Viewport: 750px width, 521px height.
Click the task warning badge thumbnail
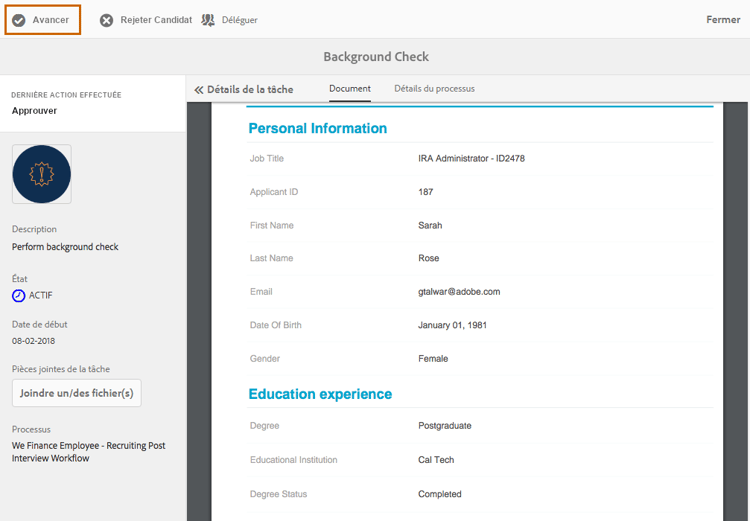click(x=42, y=174)
